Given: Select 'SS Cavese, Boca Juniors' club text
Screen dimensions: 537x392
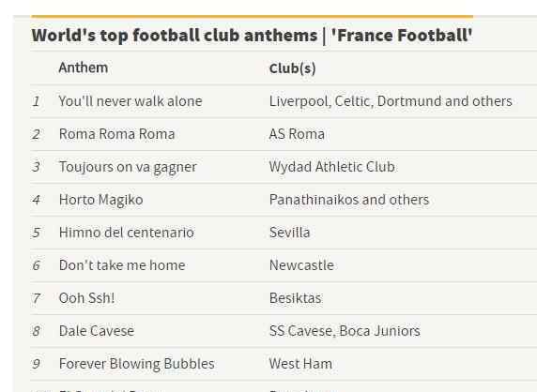Looking at the screenshot, I should pos(345,331).
